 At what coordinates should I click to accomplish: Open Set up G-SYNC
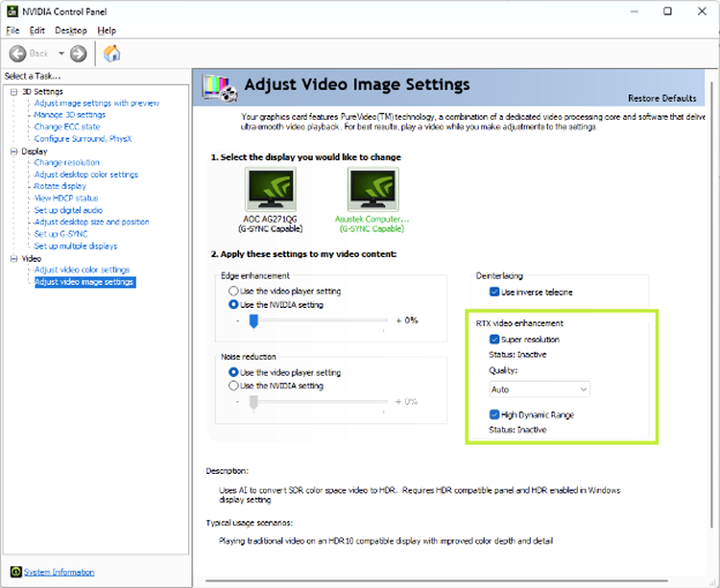point(60,234)
